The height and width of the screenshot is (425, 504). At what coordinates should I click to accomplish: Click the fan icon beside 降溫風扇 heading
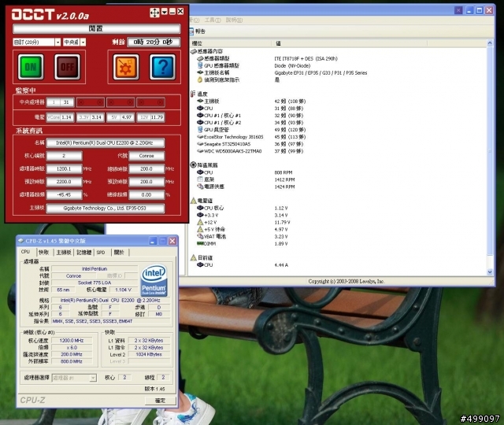point(193,164)
